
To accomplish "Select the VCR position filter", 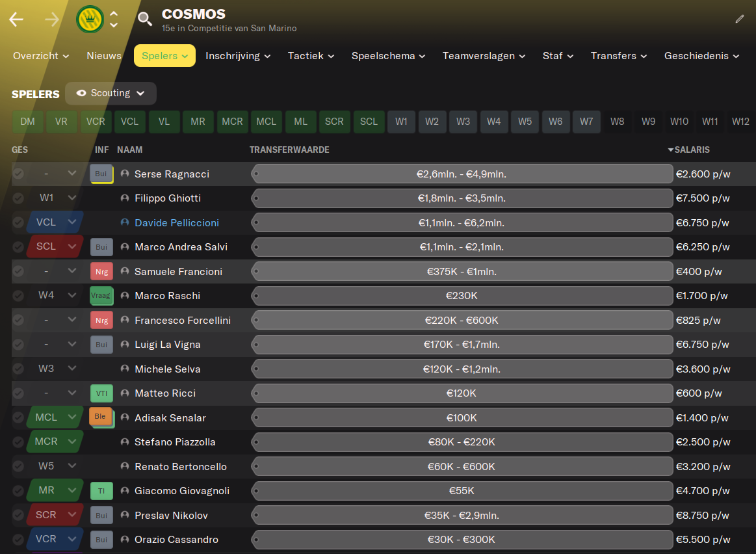I will (x=96, y=122).
